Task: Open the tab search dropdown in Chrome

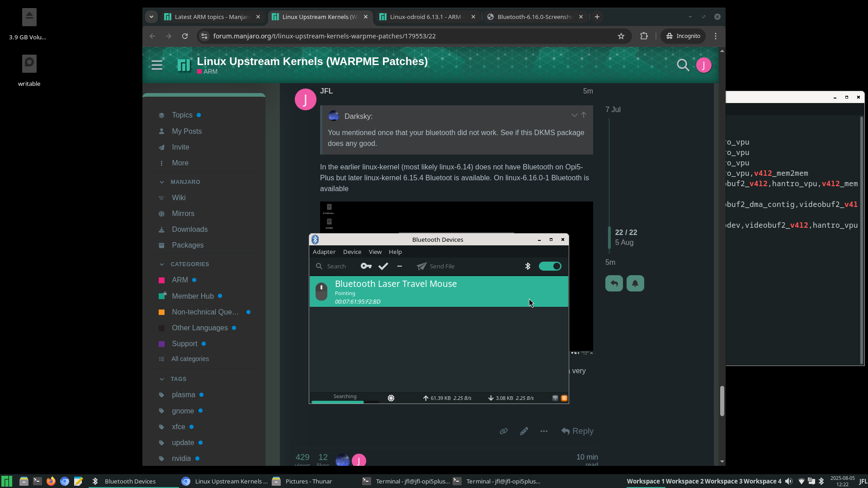Action: click(151, 17)
